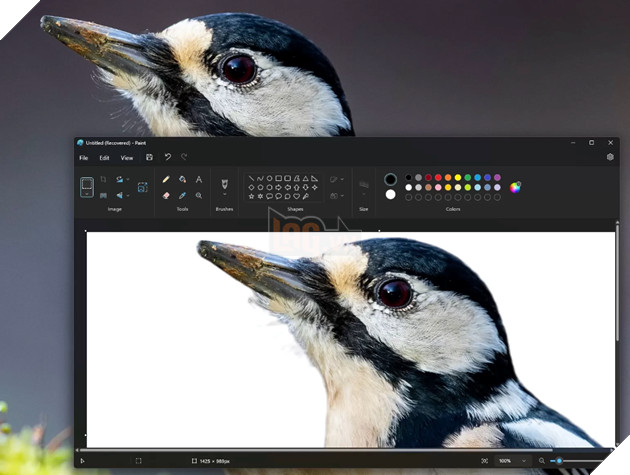Open the zoom percentage dropdown
This screenshot has height=475, width=630.
[511, 461]
